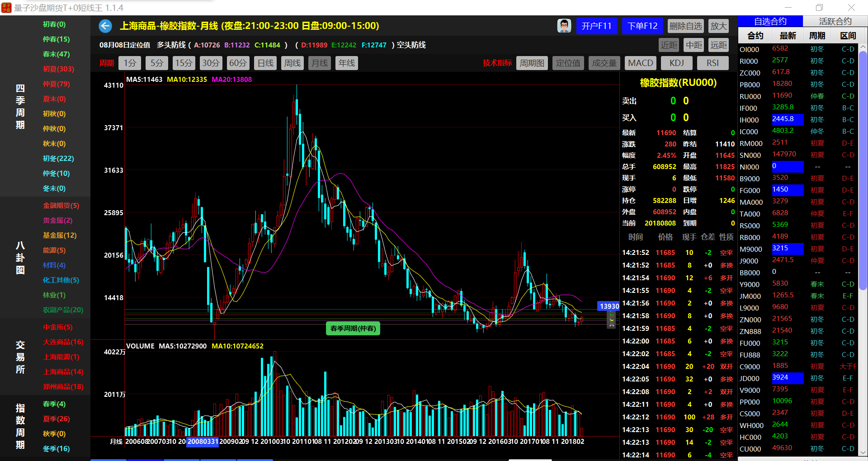The width and height of the screenshot is (868, 461).
Task: Select the 农副产品(20) category
Action: [x=63, y=310]
